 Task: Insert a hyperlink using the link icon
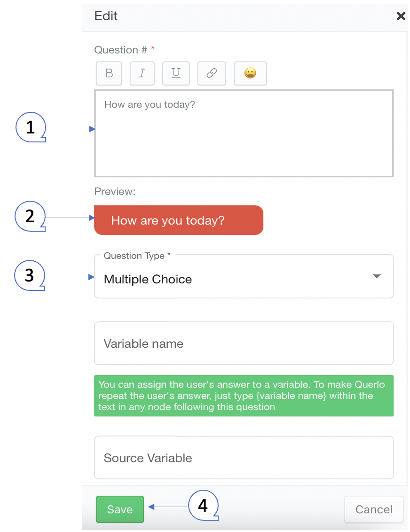click(212, 73)
